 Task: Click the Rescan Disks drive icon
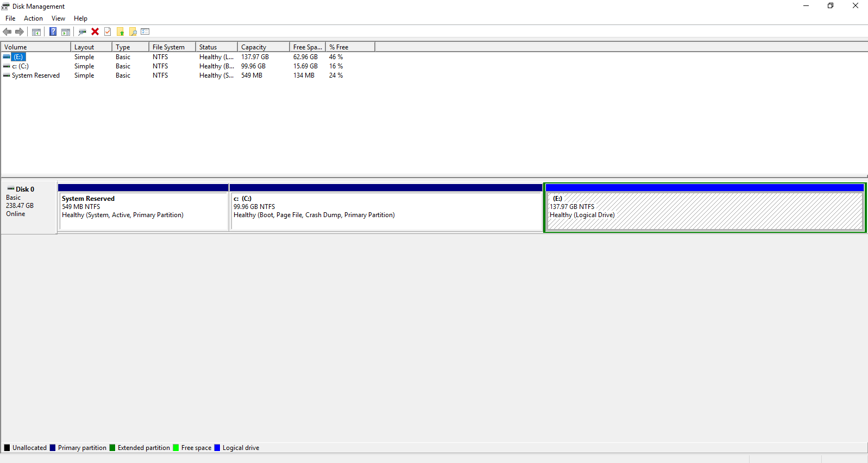pyautogui.click(x=82, y=31)
